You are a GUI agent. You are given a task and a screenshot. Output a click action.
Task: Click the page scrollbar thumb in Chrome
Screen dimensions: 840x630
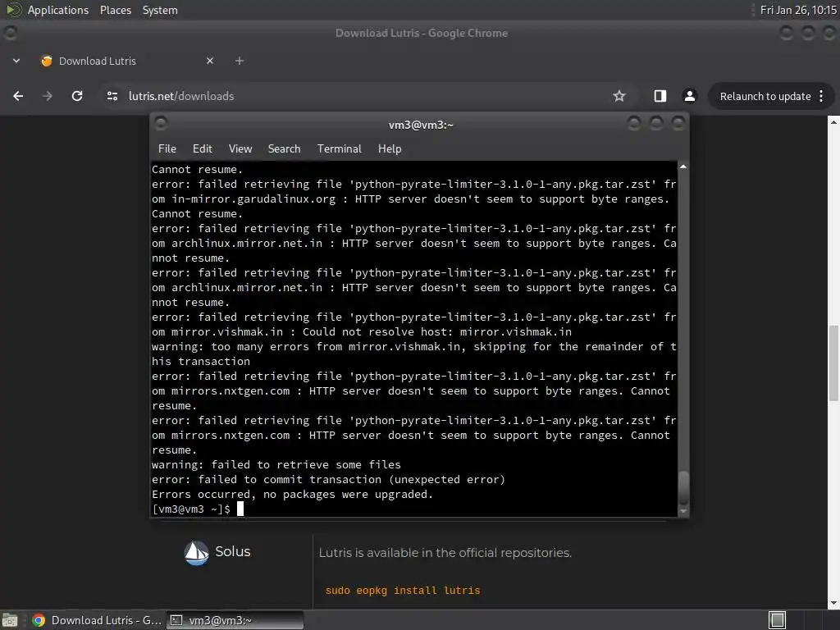(833, 363)
